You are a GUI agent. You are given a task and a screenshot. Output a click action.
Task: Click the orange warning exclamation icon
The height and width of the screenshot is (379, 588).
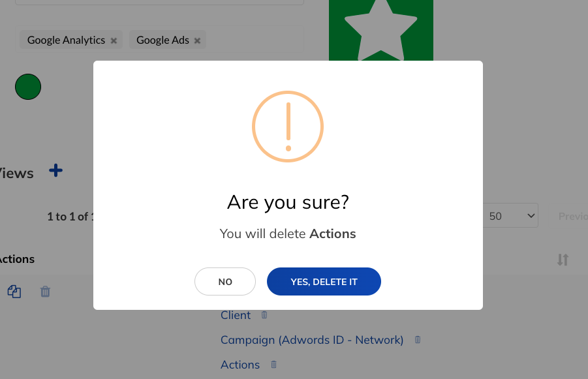pyautogui.click(x=288, y=127)
